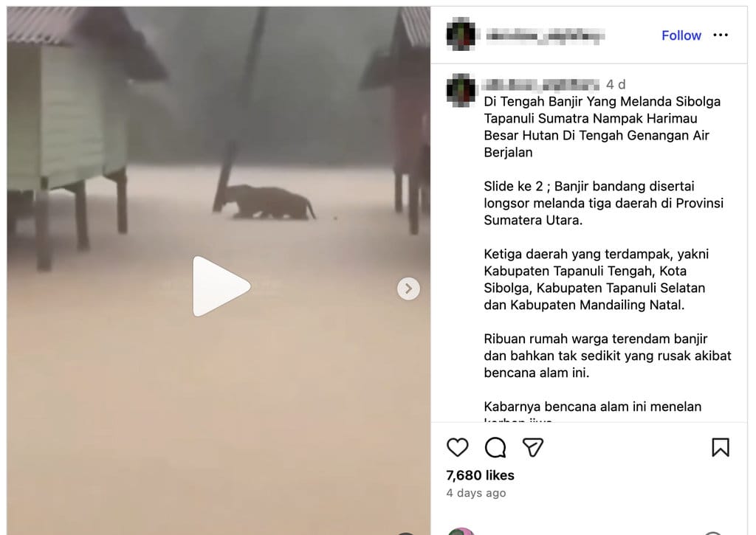
Task: Open the three-dot more options menu
Action: pos(721,35)
